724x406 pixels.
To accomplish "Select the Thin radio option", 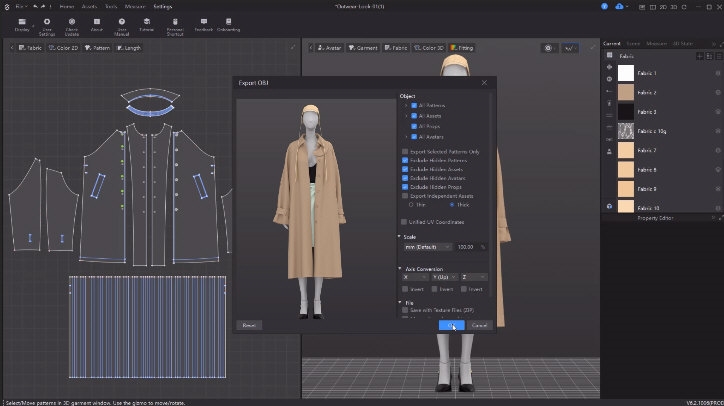I will click(x=411, y=205).
